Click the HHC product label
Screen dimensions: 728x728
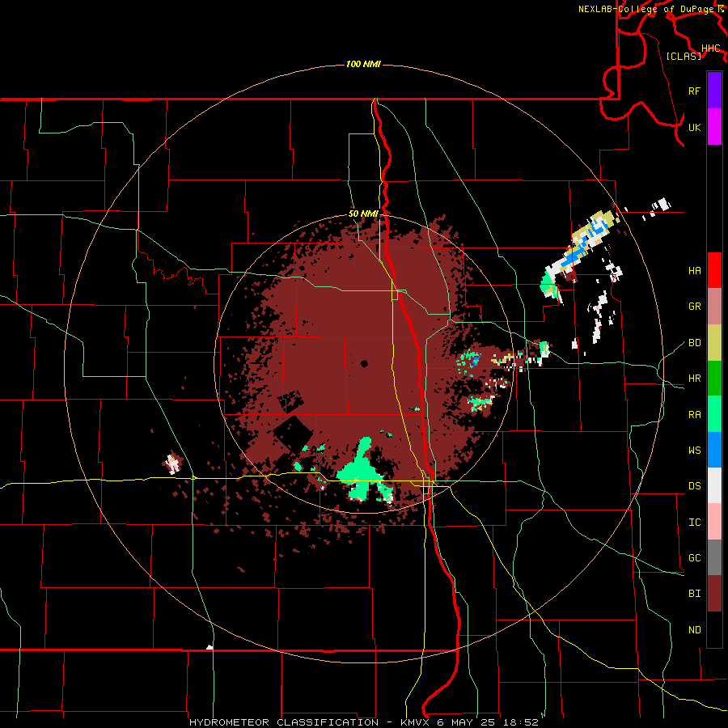[x=710, y=49]
